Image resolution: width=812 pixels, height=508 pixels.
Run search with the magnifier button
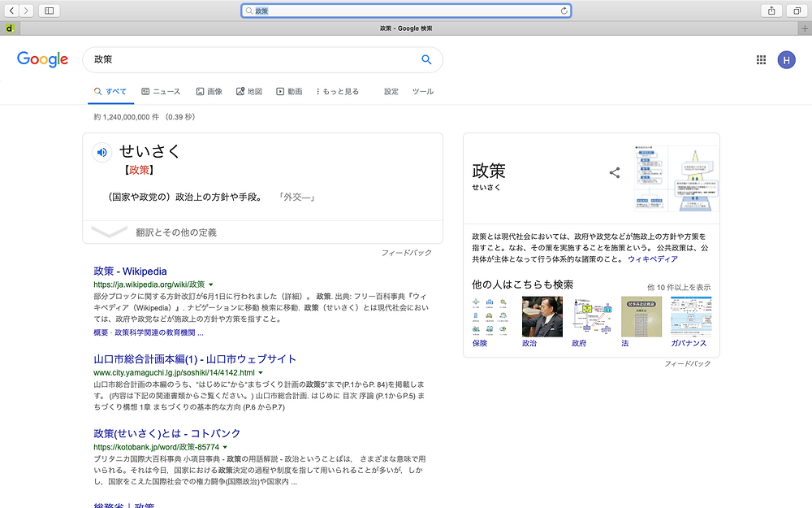tap(426, 59)
